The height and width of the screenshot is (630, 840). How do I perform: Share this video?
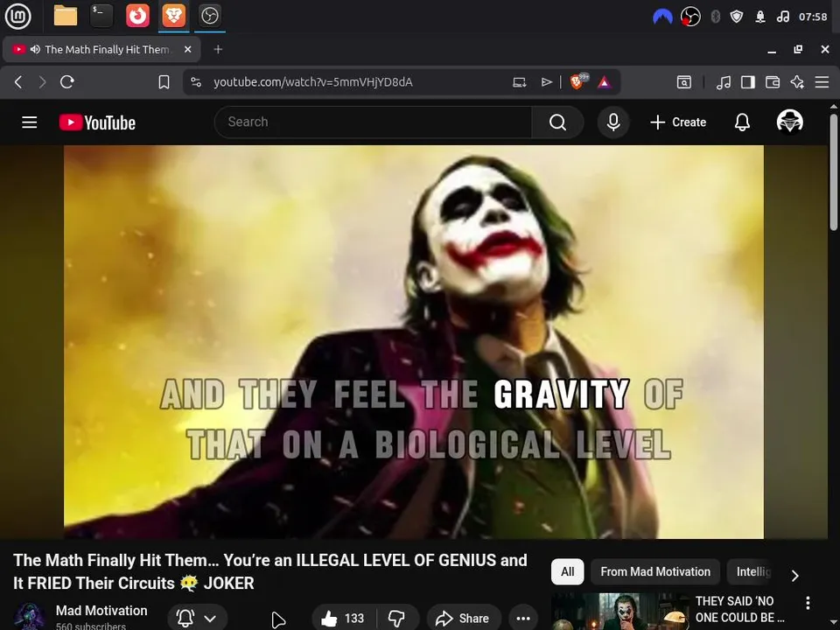[x=464, y=619]
